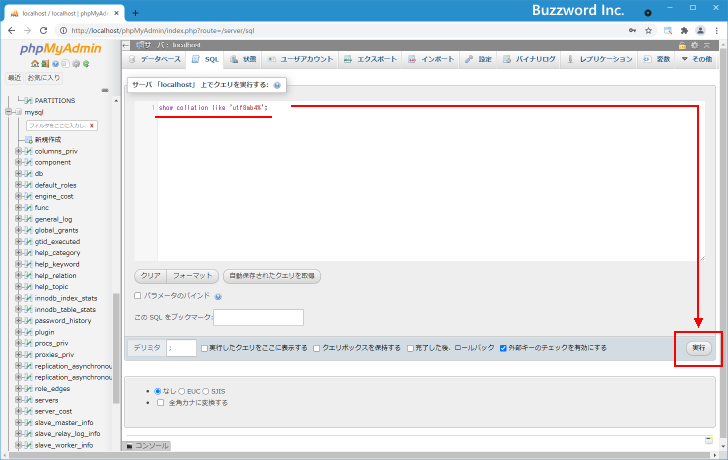
Task: Click the 実行 execute button
Action: pos(699,348)
